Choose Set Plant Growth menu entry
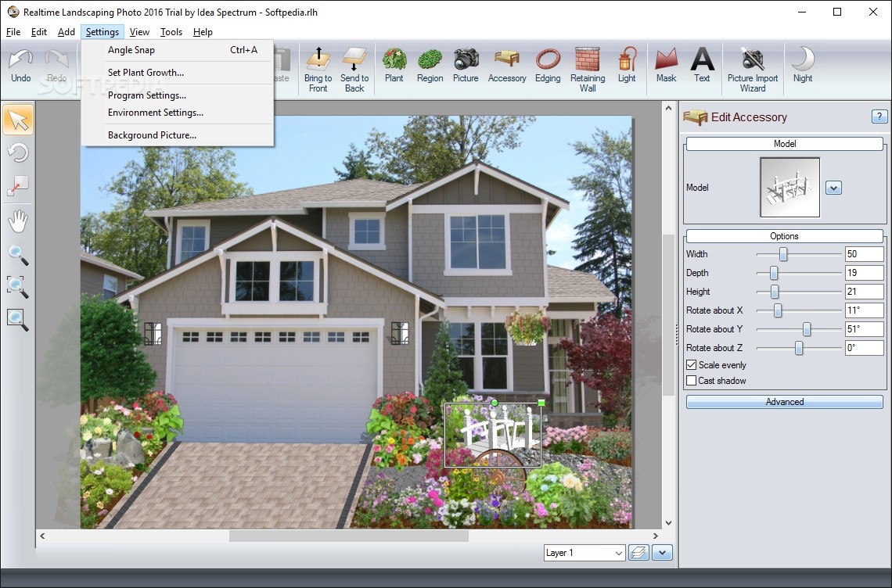Viewport: 892px width, 588px height. 178,73
